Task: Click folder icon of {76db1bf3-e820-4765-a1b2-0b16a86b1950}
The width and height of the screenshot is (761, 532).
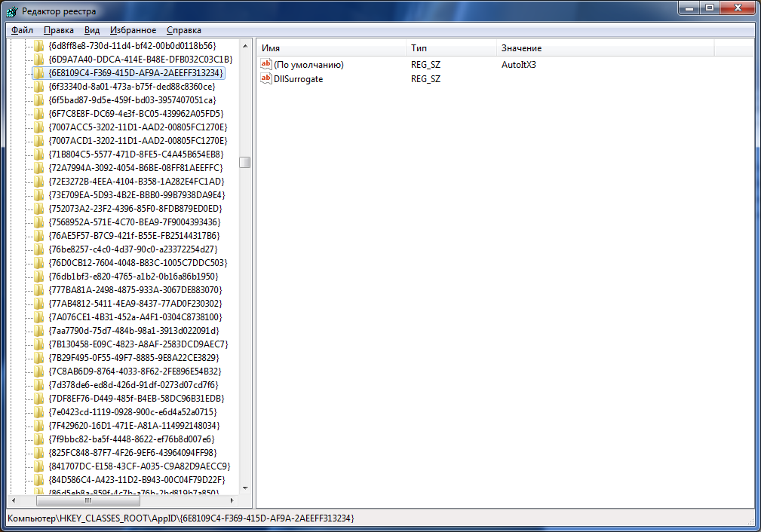Action: pyautogui.click(x=38, y=277)
